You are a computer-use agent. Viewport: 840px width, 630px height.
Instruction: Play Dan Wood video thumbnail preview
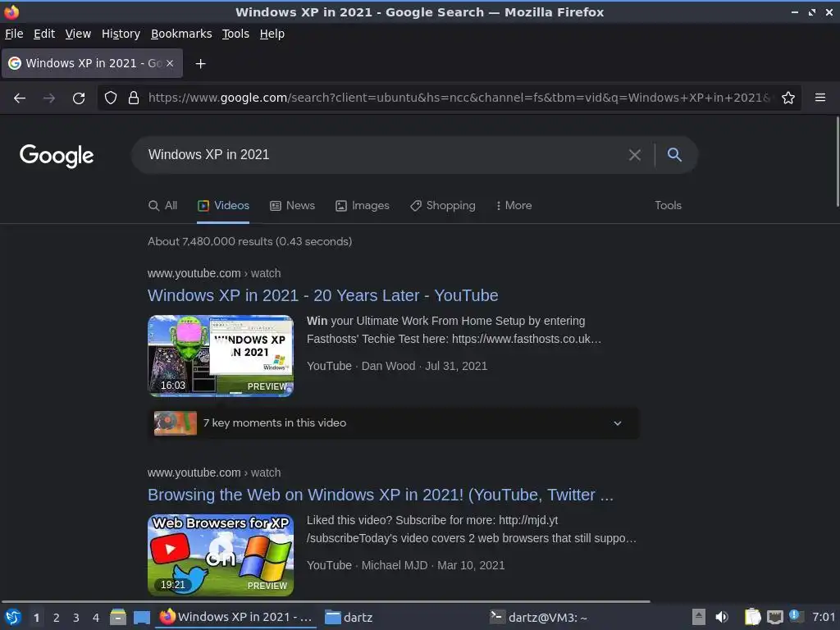point(221,356)
